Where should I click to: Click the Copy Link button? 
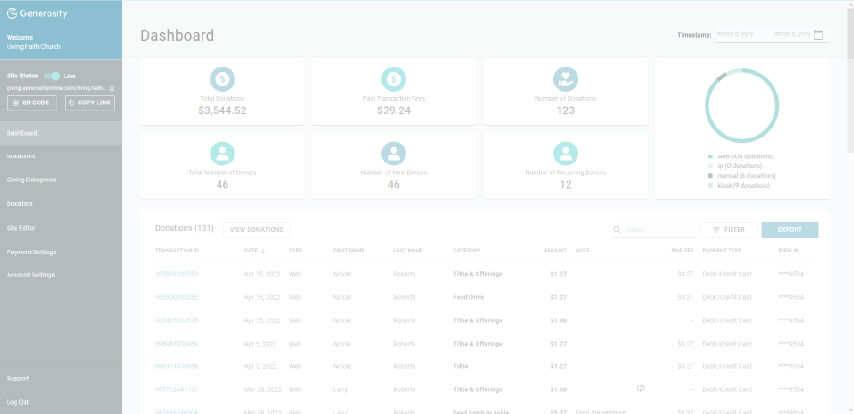tap(90, 103)
